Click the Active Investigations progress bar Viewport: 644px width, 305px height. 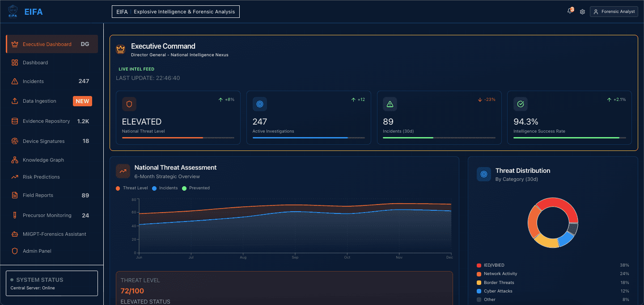(x=309, y=138)
